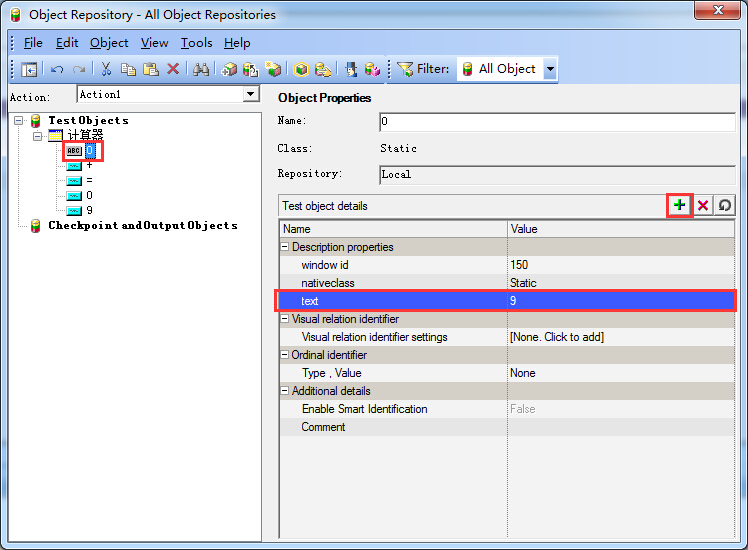
Task: Open the All Object filter dropdown
Action: pyautogui.click(x=550, y=69)
